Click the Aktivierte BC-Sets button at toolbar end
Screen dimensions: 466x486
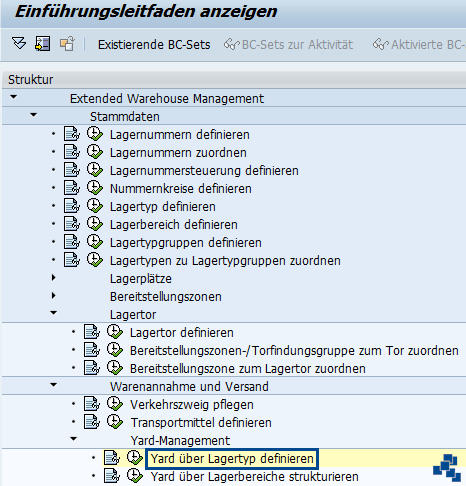[x=419, y=45]
